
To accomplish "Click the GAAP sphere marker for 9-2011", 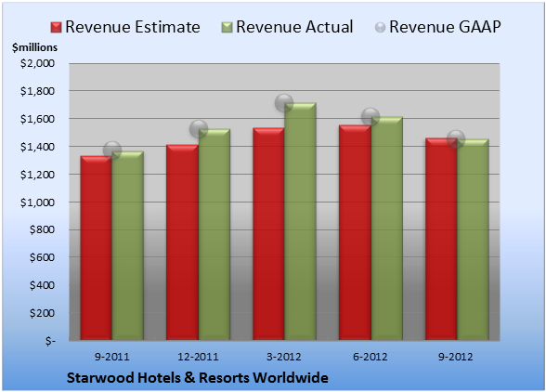I will [112, 150].
